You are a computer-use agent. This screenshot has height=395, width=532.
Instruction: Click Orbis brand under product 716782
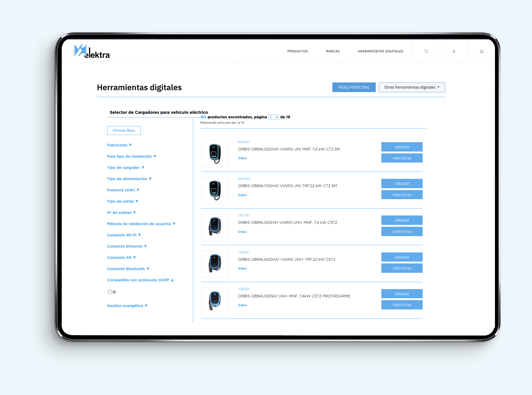[x=242, y=268]
